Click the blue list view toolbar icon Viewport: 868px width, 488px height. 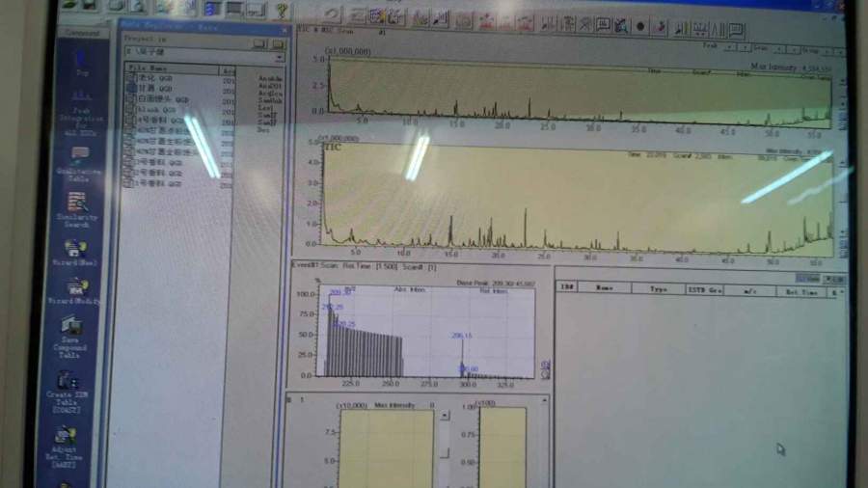[211, 9]
